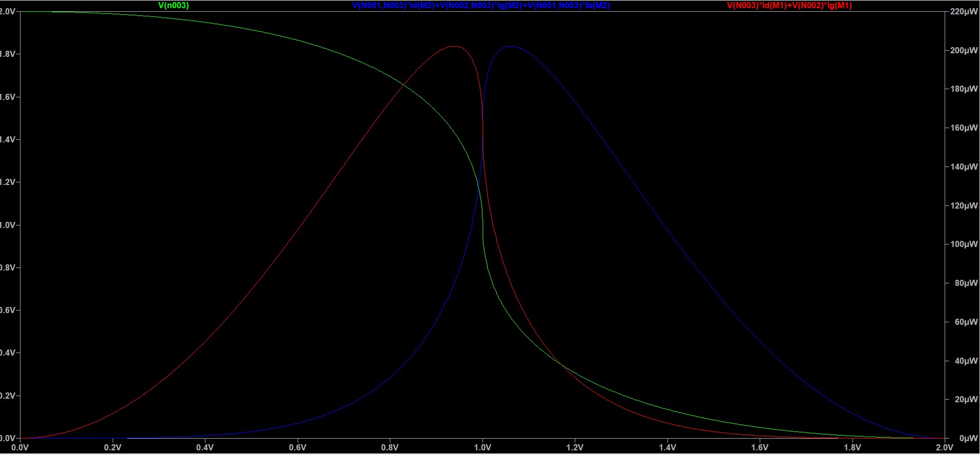Viewport: 980px width, 455px height.
Task: Click the 2.0V label at axis end
Action: click(x=944, y=447)
